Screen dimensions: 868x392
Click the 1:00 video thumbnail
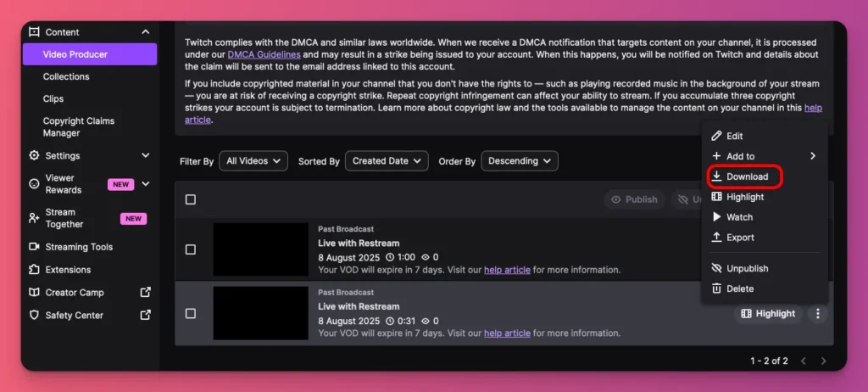(x=261, y=249)
